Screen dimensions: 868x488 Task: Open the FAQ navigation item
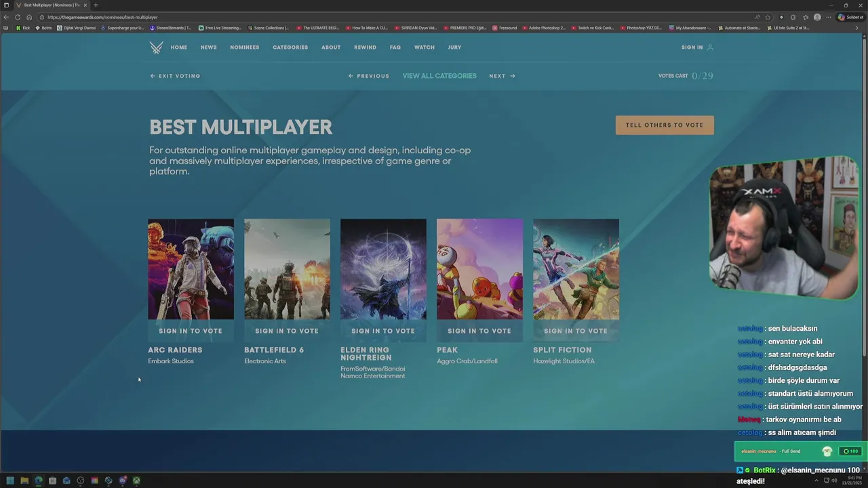point(395,47)
